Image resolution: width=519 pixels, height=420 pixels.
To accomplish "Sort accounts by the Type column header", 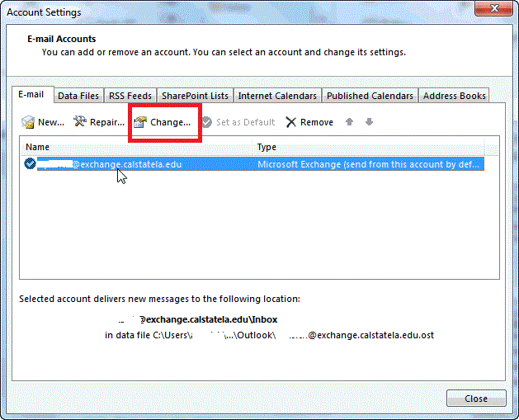I will [x=368, y=147].
